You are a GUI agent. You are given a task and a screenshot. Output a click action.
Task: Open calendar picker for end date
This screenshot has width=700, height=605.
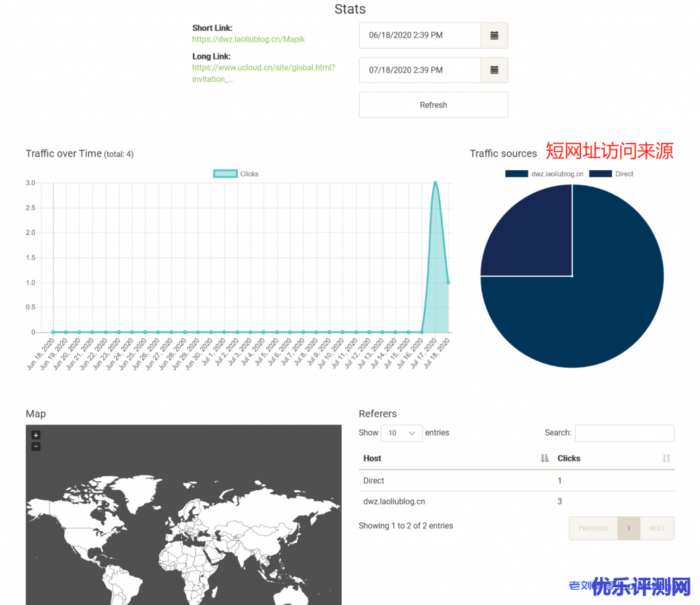point(494,70)
